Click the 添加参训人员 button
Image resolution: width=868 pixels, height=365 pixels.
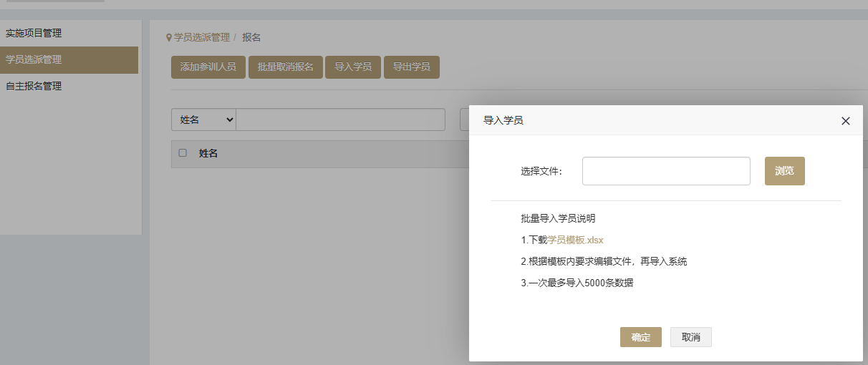click(x=208, y=67)
